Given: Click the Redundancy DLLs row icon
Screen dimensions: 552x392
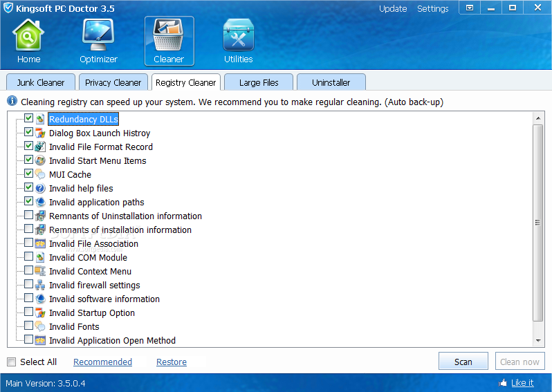Looking at the screenshot, I should 40,120.
